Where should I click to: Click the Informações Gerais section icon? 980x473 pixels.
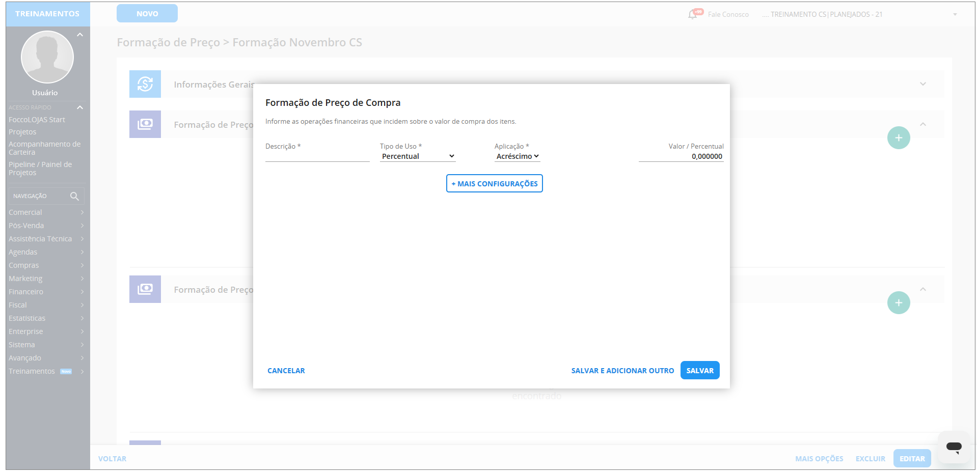point(145,84)
